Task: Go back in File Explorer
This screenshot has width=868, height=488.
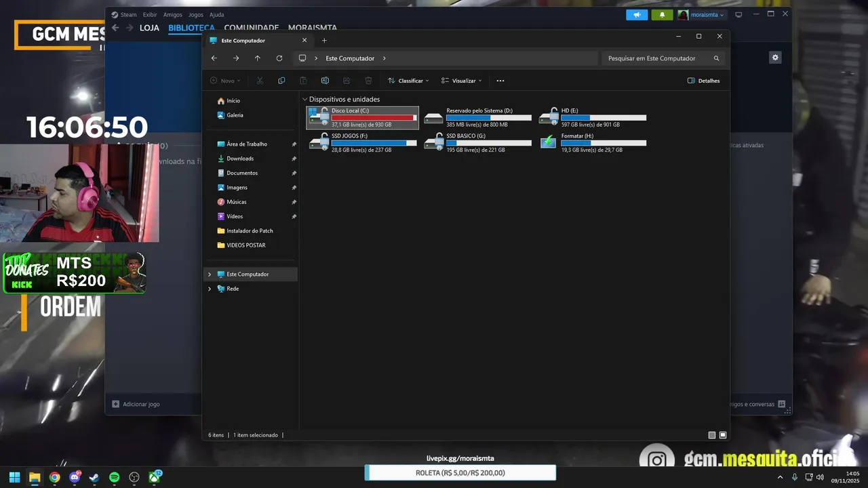Action: point(214,58)
